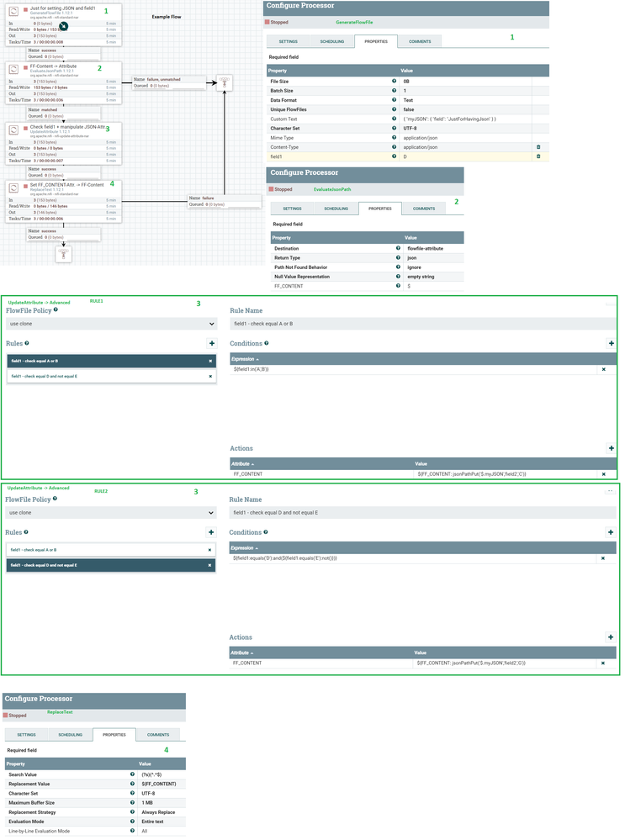
Task: Click the Evaluation Mode value Entire text
Action: pyautogui.click(x=153, y=822)
